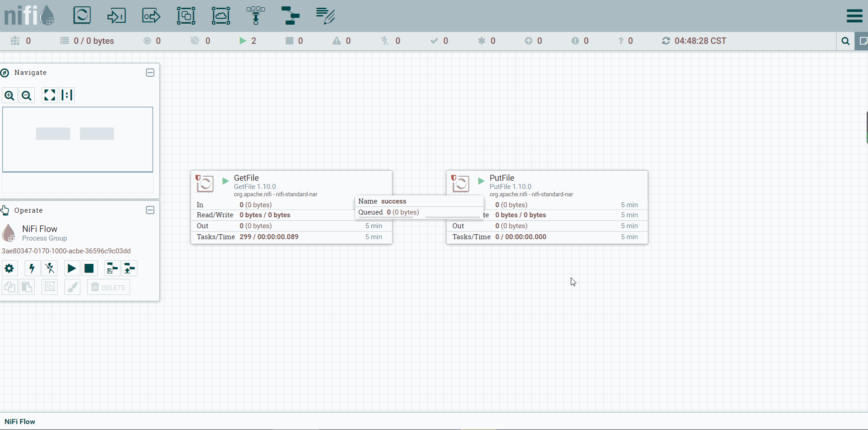Collapse the Navigate panel
Screen dimensions: 868x430
click(x=150, y=73)
